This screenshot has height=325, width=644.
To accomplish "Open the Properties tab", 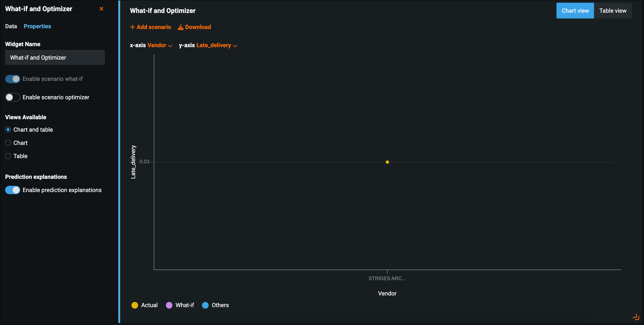I will 37,26.
